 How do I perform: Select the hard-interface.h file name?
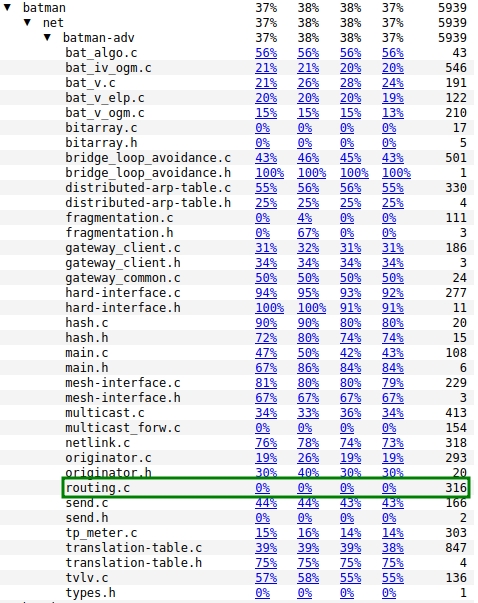(x=123, y=308)
